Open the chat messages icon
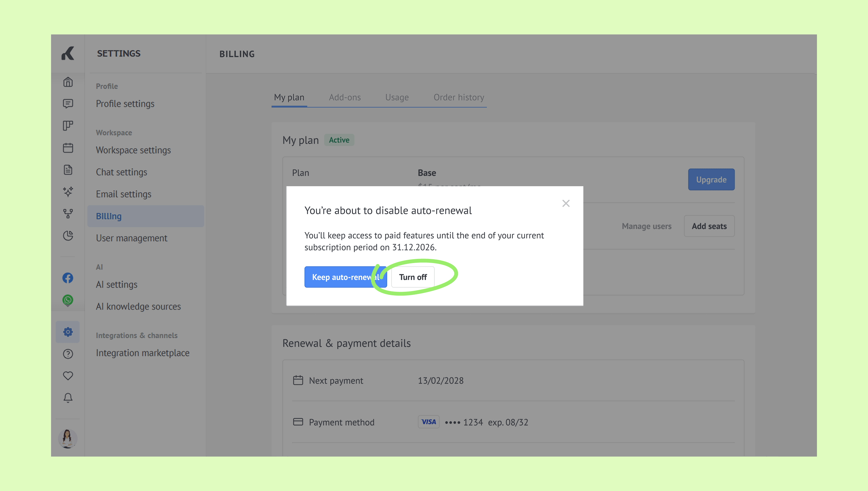This screenshot has width=868, height=491. (68, 104)
